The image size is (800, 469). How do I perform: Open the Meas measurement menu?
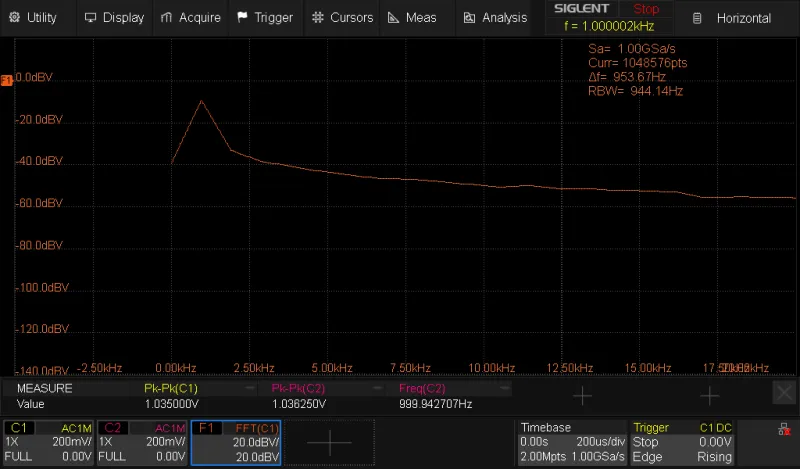coord(412,18)
